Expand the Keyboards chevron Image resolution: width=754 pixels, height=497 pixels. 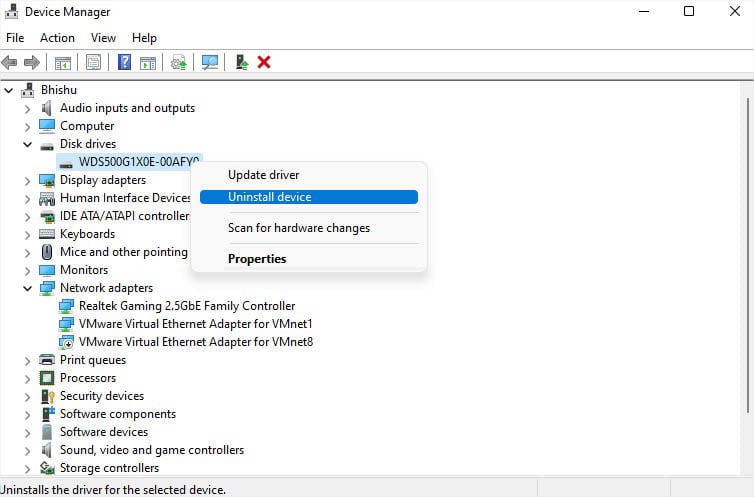(x=27, y=235)
